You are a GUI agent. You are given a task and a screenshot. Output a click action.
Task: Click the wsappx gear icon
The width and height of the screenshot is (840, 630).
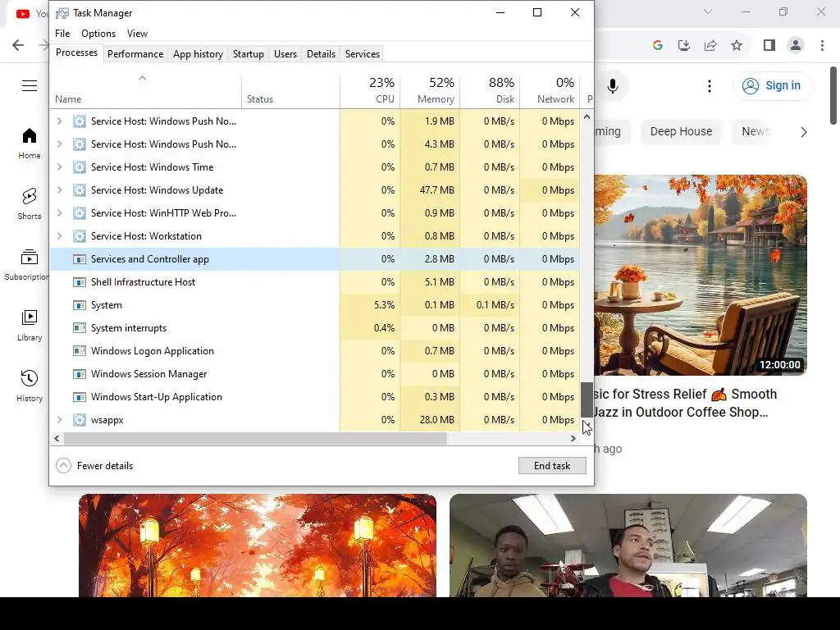point(80,420)
